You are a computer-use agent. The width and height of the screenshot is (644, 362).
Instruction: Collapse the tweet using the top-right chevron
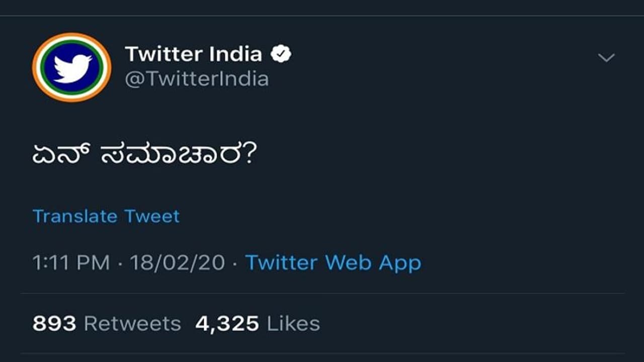click(607, 58)
